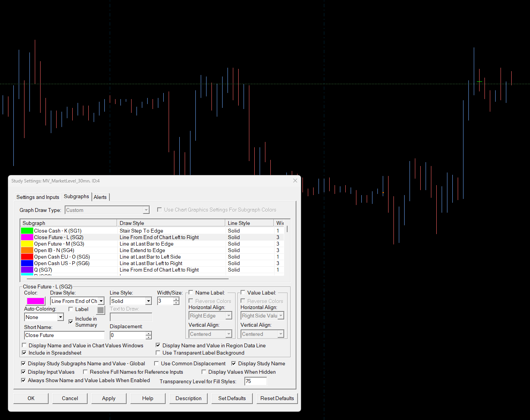Switch to Settings and Inputs tab
The height and width of the screenshot is (420, 530).
point(38,197)
